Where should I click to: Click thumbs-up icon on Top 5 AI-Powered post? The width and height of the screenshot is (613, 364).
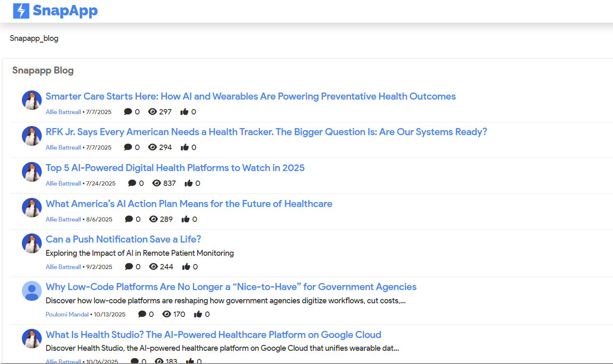[188, 183]
